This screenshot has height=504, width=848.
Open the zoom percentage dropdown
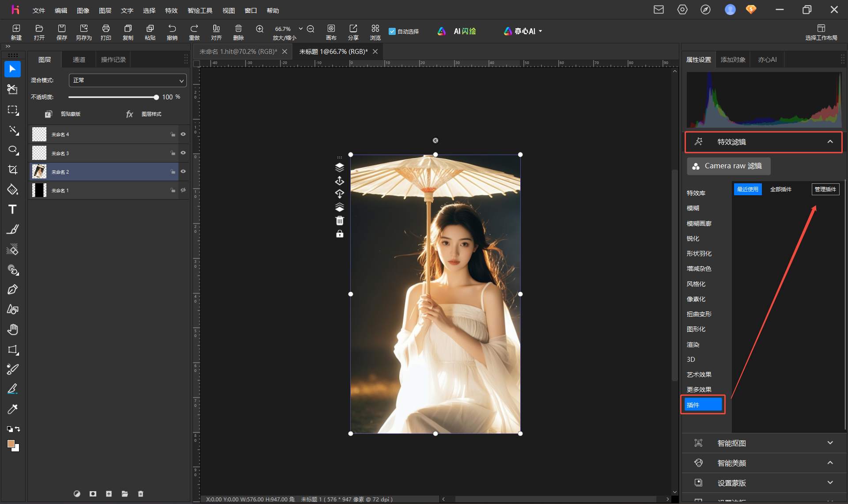tap(301, 29)
